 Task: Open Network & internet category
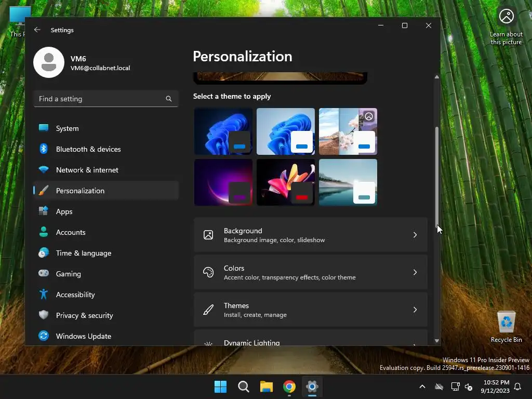click(106, 170)
